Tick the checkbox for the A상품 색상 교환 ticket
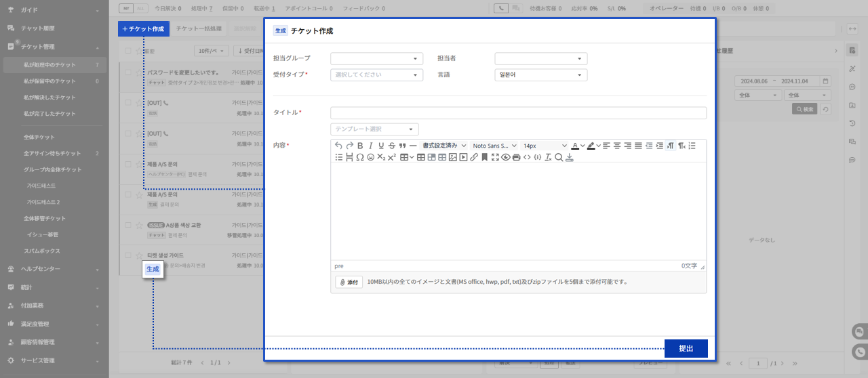The width and height of the screenshot is (868, 378). point(128,225)
